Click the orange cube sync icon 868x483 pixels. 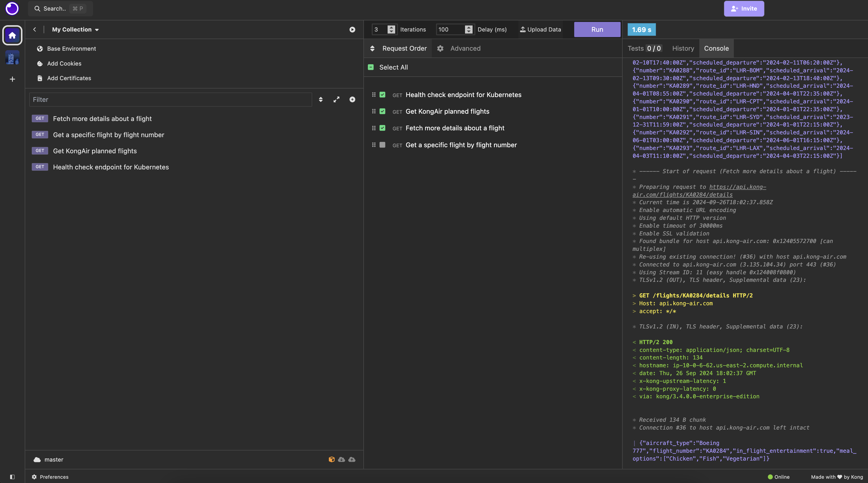click(332, 459)
